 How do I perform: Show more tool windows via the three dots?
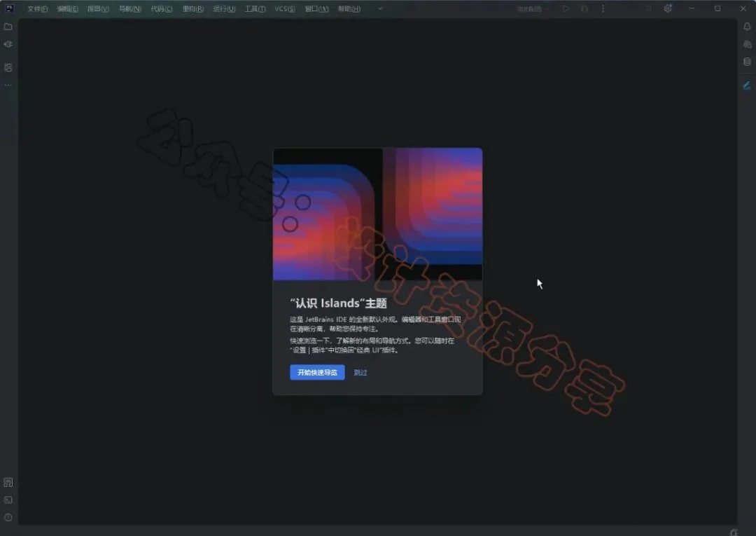[8, 85]
